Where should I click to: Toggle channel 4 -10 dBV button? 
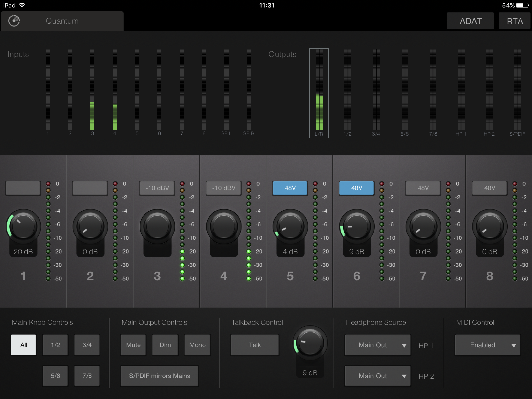(224, 188)
